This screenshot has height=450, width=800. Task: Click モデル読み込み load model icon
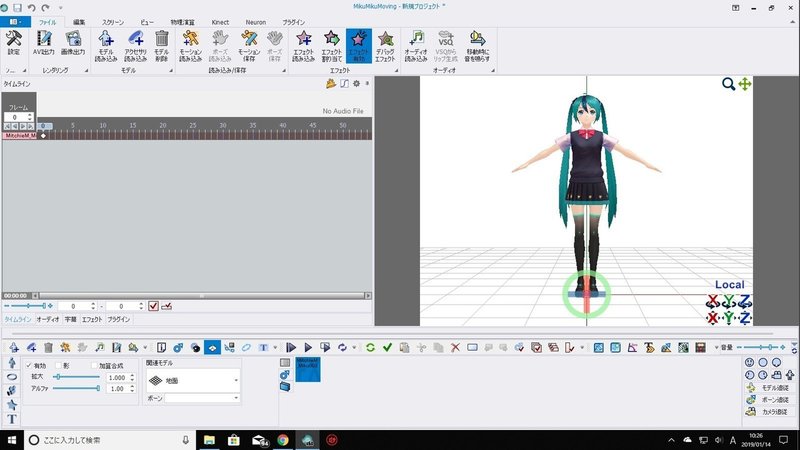[x=106, y=46]
